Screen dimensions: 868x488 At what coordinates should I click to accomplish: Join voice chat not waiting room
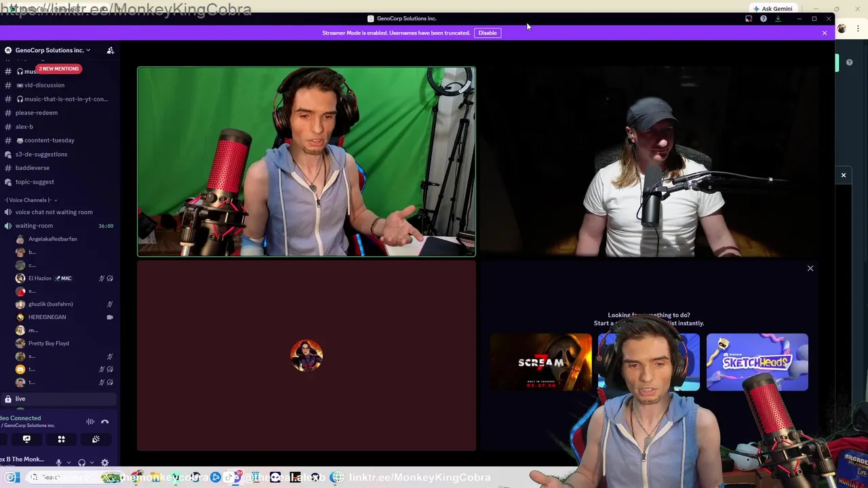point(59,212)
